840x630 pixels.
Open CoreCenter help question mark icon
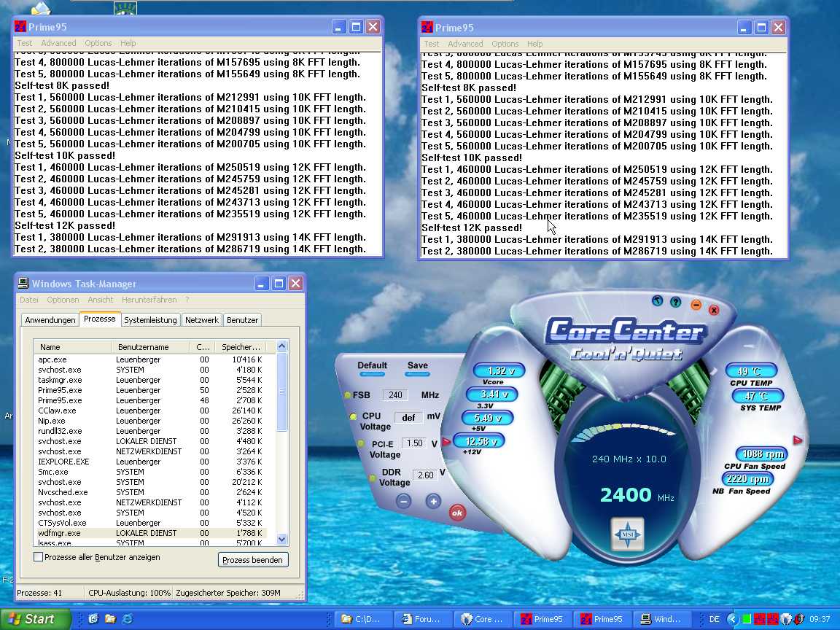[x=675, y=302]
